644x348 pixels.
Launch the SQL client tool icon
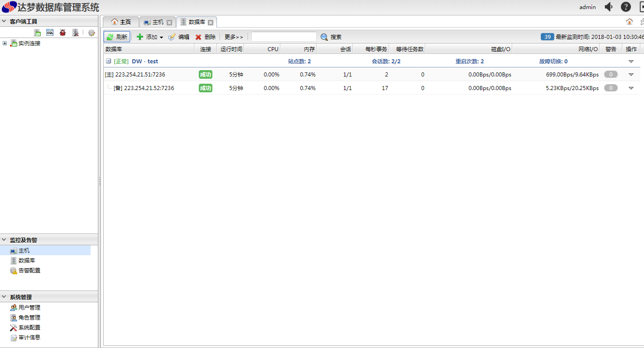click(50, 33)
